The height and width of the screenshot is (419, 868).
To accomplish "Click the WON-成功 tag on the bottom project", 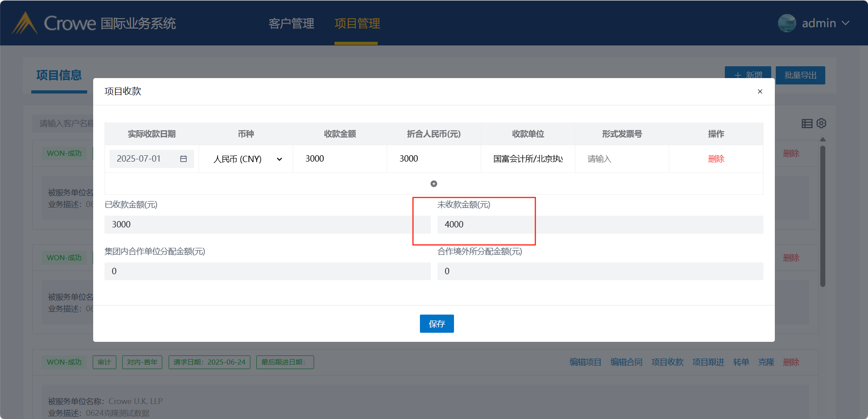I will 64,362.
